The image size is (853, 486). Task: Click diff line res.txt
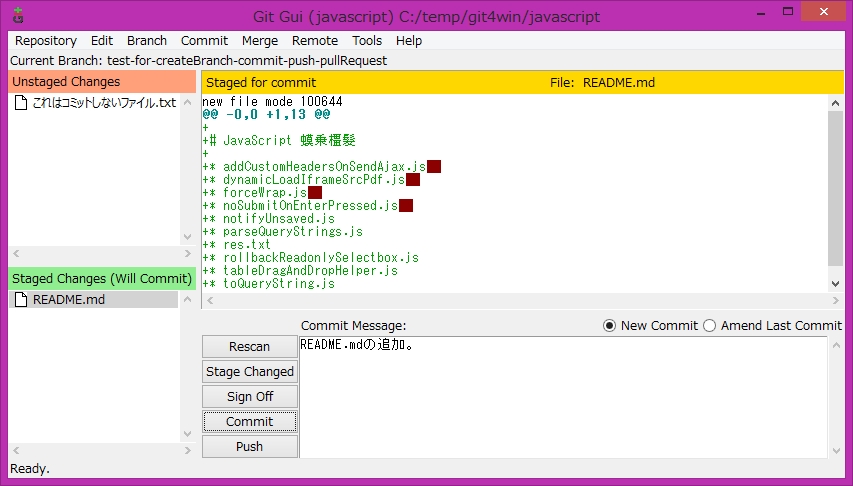[236, 245]
